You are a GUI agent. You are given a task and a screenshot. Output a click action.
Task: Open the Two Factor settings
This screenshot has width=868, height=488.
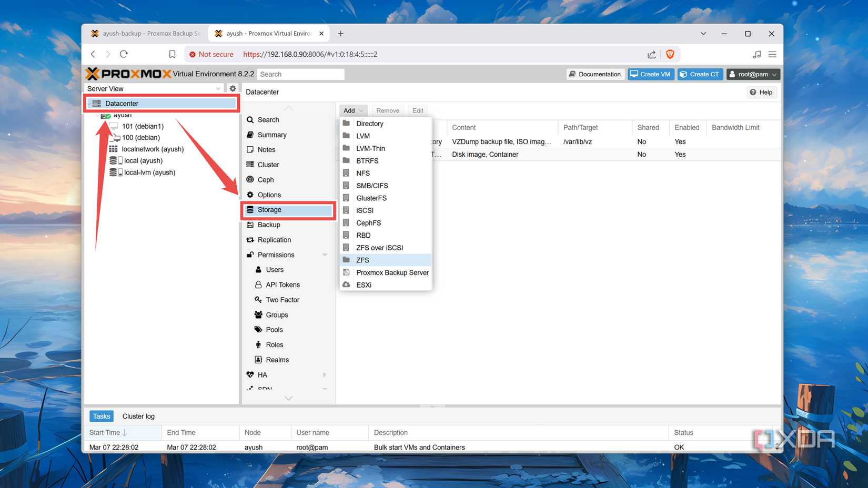point(281,299)
